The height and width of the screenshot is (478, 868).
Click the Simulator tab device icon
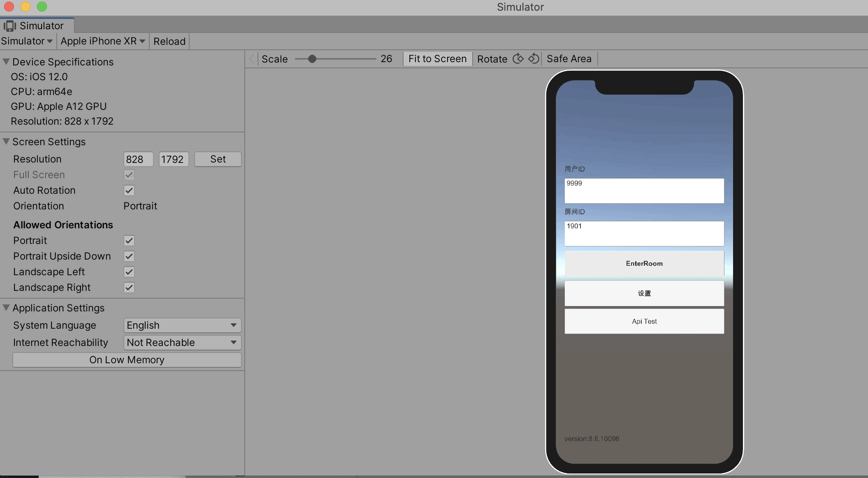tap(9, 26)
